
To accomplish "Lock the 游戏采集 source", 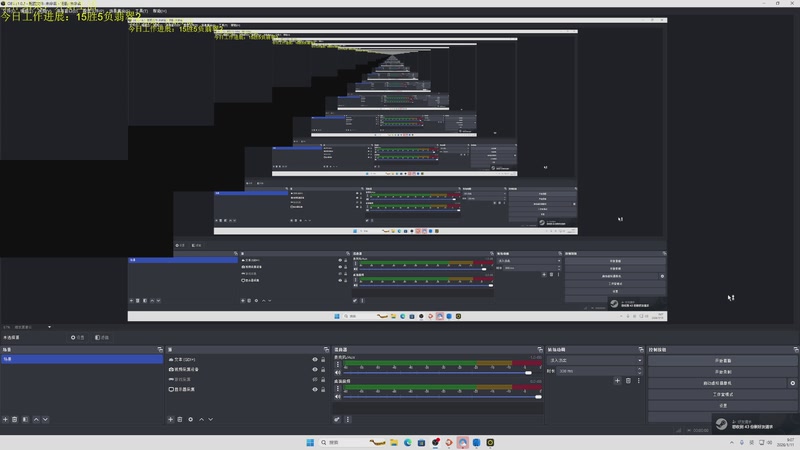I will (x=323, y=379).
